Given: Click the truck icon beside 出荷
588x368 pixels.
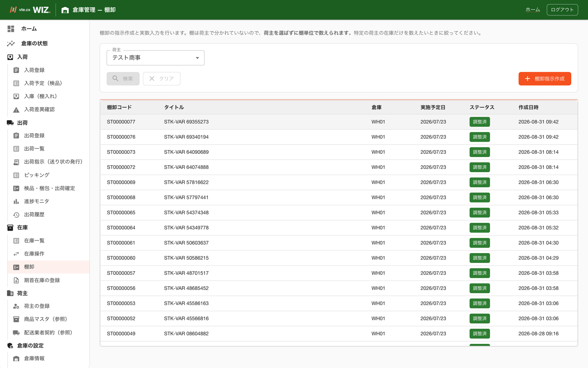Looking at the screenshot, I should (10, 123).
